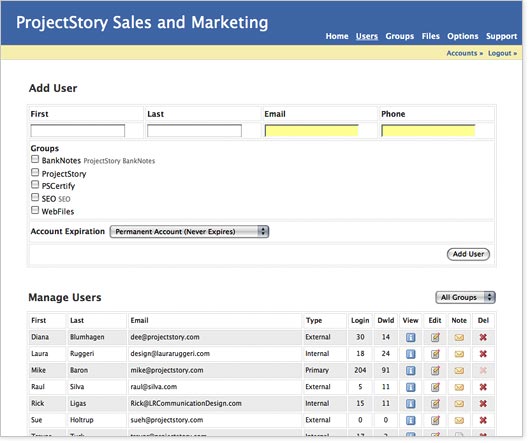Click the Dwld column header
This screenshot has height=443, width=529.
[386, 321]
